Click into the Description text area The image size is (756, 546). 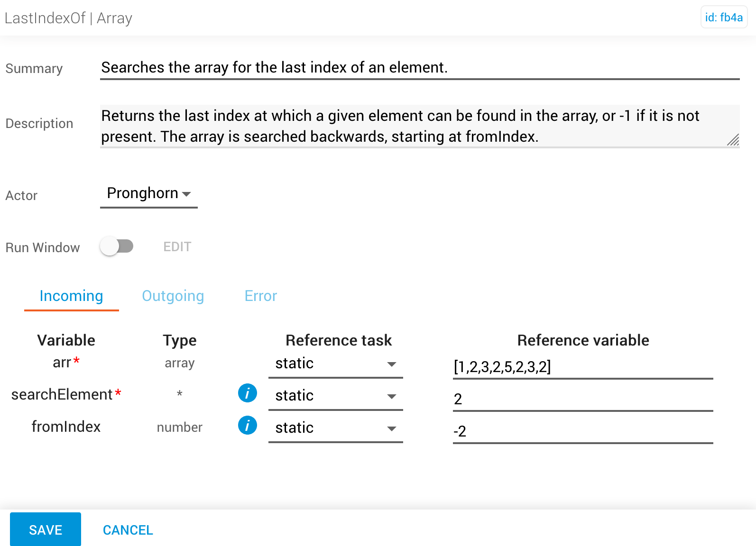tap(420, 126)
